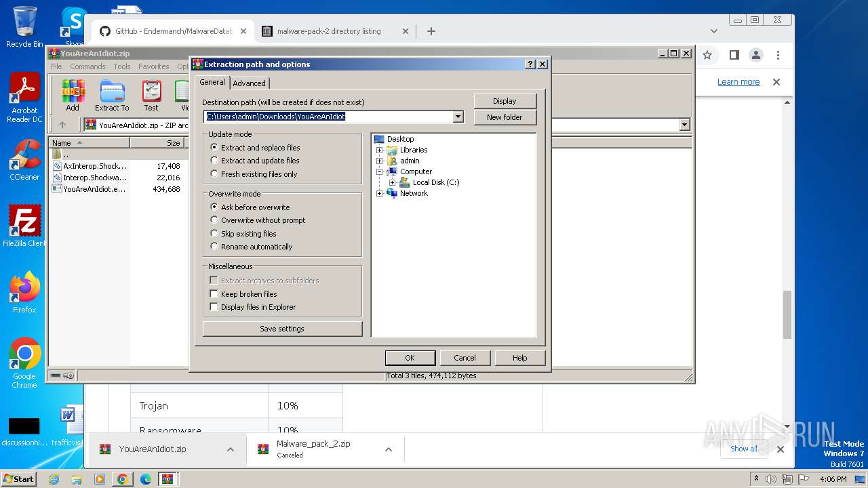Open YouAreAnIdiot.zip download options chevron
This screenshot has height=488, width=868.
click(231, 449)
